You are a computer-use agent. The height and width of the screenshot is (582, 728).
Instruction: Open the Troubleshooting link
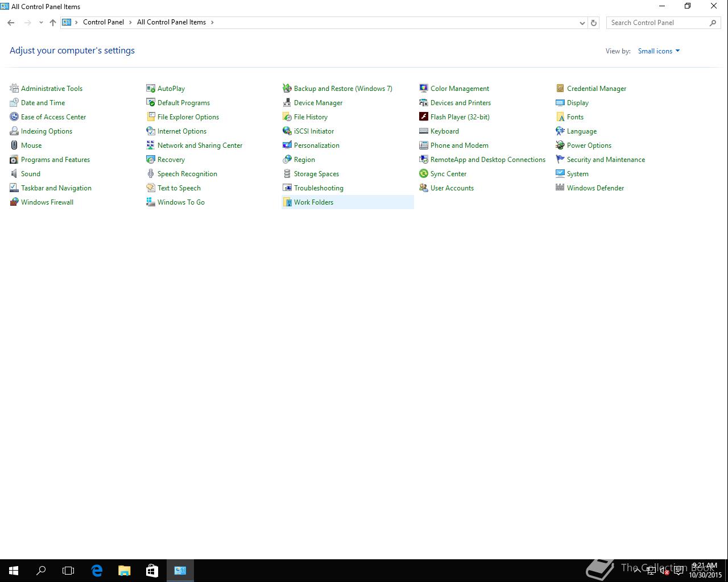[x=318, y=188]
